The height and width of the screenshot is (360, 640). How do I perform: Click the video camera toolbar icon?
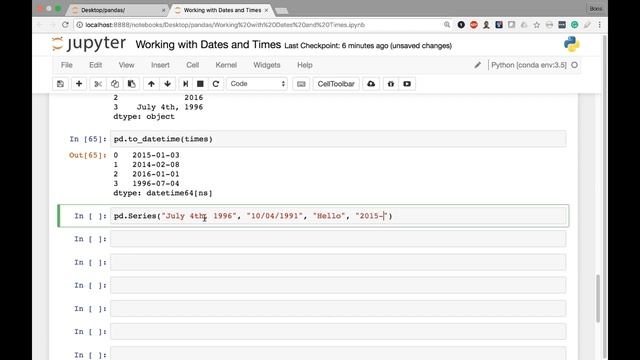tap(407, 84)
